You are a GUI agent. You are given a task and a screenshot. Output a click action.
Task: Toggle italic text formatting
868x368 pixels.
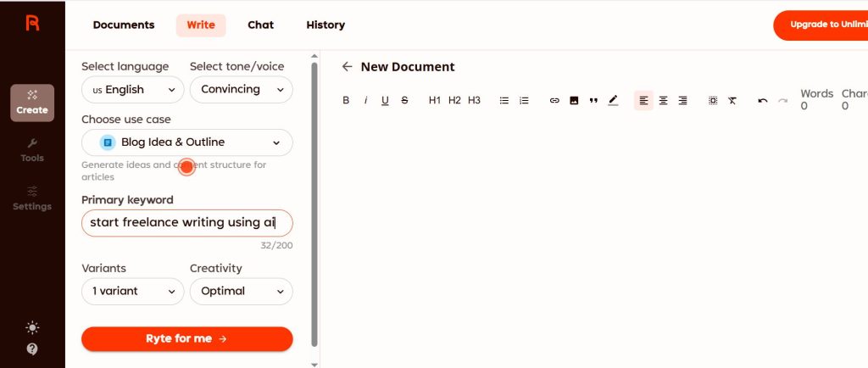pyautogui.click(x=365, y=100)
